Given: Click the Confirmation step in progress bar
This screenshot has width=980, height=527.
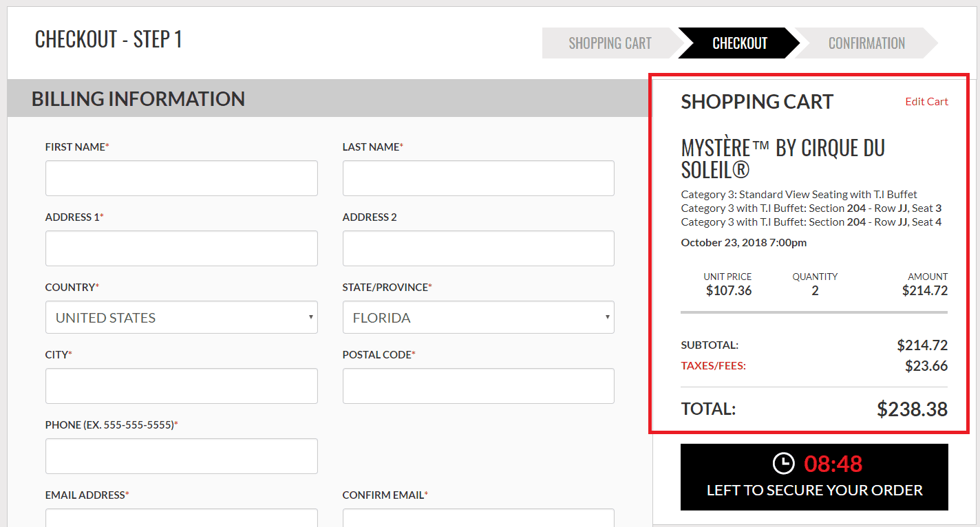Looking at the screenshot, I should pyautogui.click(x=866, y=43).
